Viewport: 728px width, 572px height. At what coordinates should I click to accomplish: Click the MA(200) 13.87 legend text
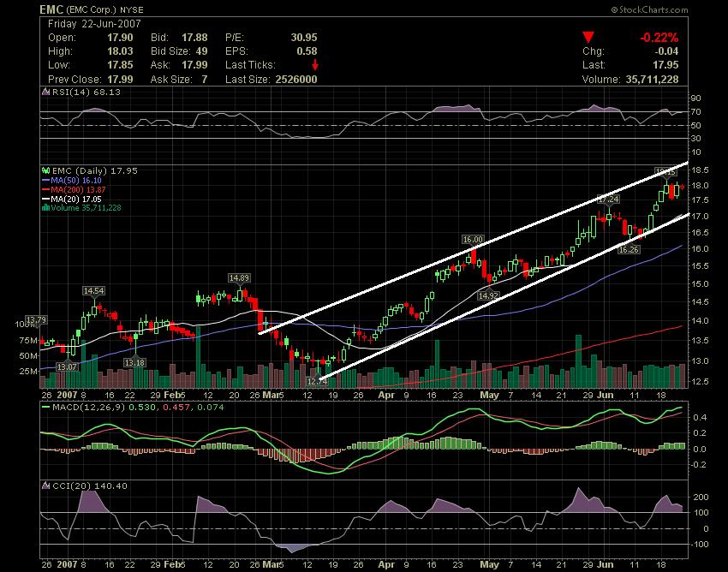pos(79,189)
